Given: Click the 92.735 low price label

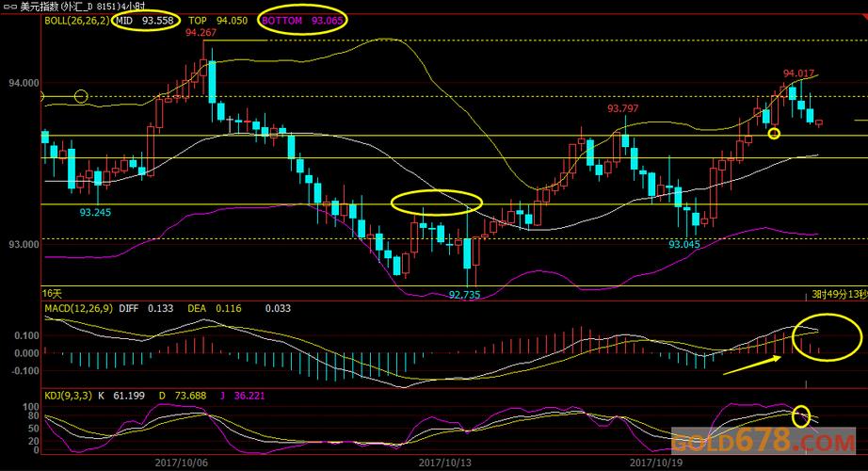Looking at the screenshot, I should point(464,294).
